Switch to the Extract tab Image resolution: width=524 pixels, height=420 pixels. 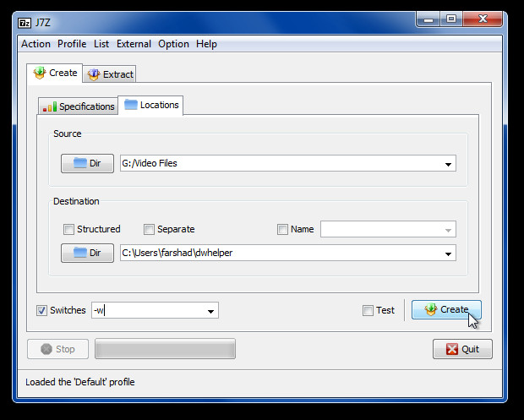[110, 74]
